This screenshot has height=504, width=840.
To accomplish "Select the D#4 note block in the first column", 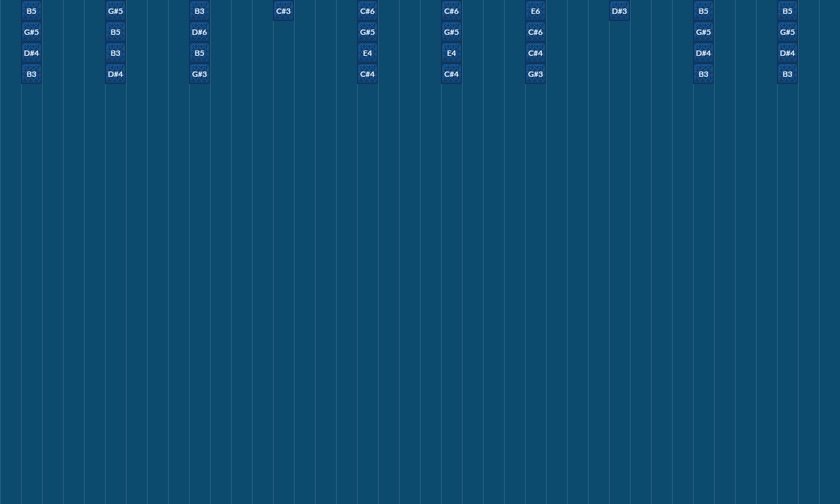I will (30, 52).
